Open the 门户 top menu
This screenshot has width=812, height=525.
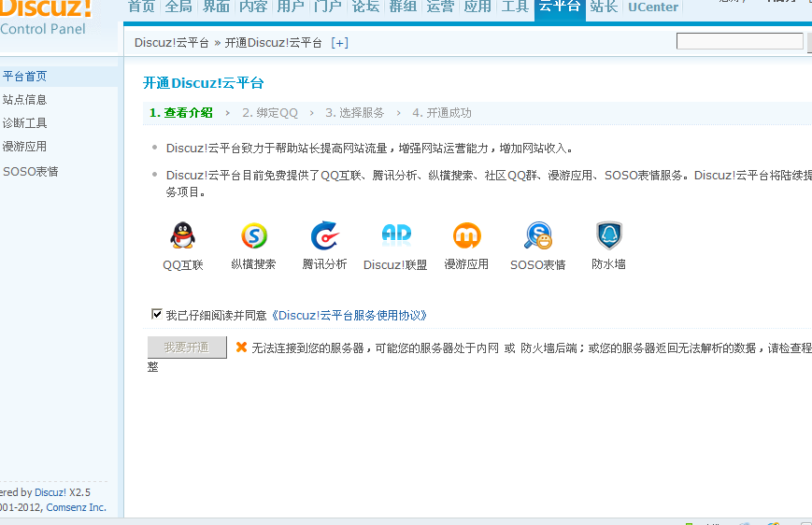[x=328, y=7]
